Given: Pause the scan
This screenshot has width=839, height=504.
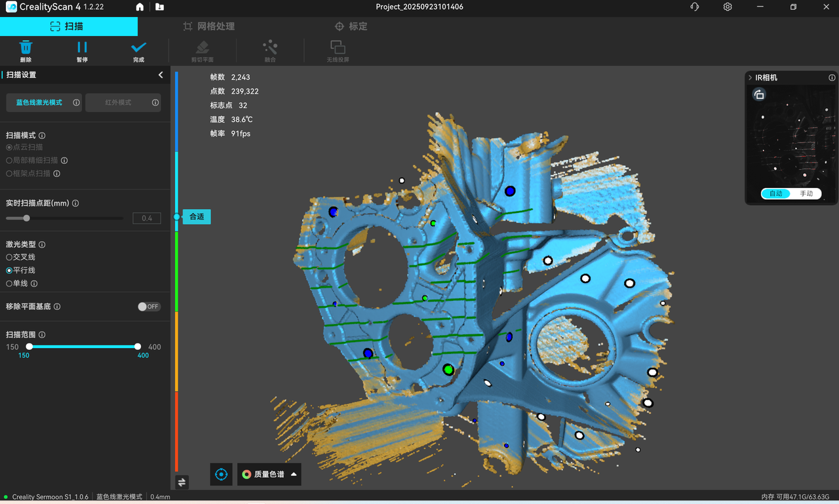Looking at the screenshot, I should click(82, 48).
